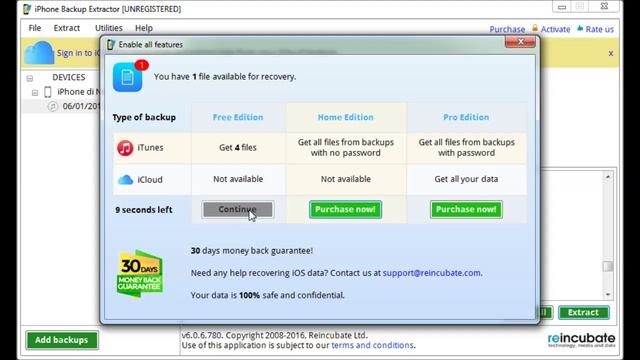Open the Extract menu

click(x=67, y=28)
